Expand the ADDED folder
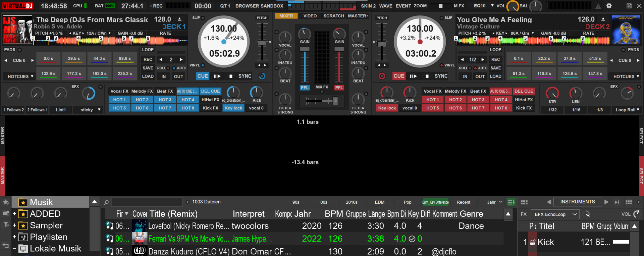Image resolution: width=644 pixels, height=256 pixels. (14, 214)
